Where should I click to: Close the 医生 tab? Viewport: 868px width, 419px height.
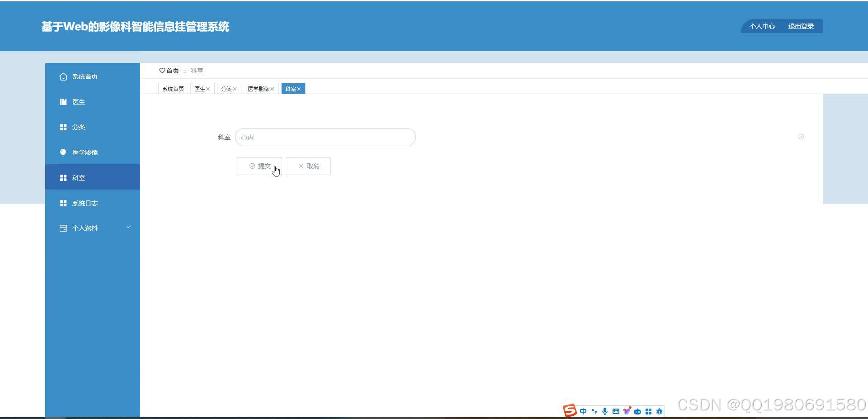click(208, 89)
